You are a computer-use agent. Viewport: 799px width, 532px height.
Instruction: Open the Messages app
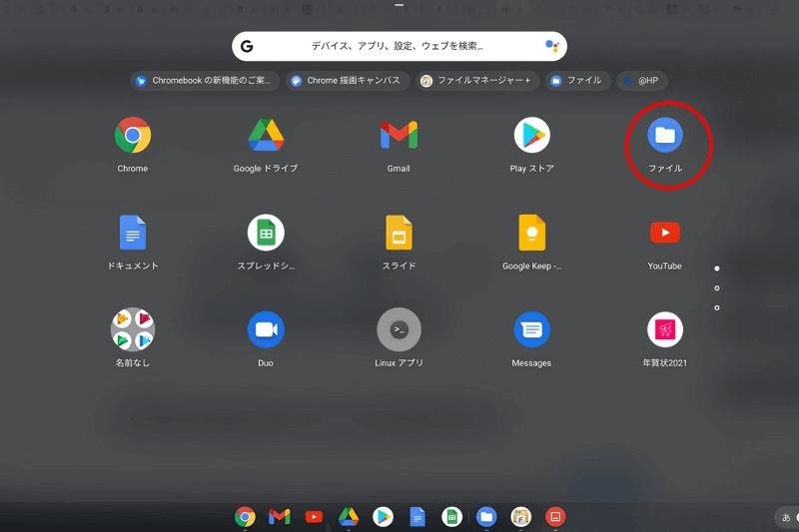coord(531,329)
